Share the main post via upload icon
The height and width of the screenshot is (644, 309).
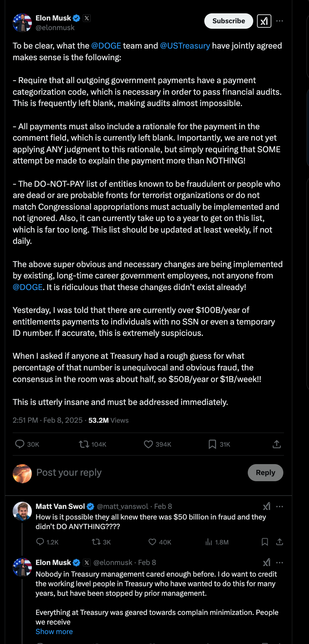(276, 444)
